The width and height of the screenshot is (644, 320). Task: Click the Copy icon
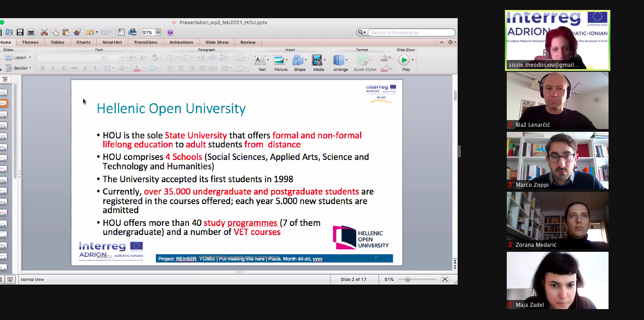tap(55, 32)
